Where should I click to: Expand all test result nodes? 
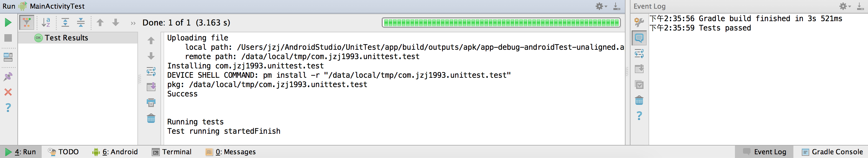[65, 23]
